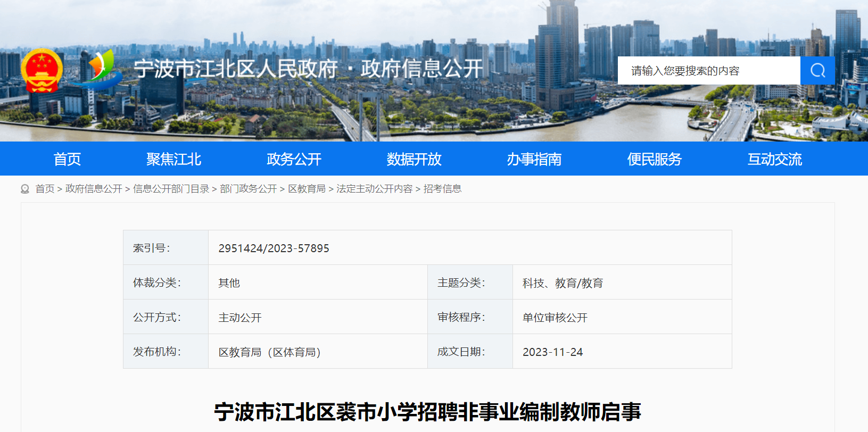Image resolution: width=868 pixels, height=432 pixels.
Task: Click the blue search magnifier icon
Action: point(817,70)
